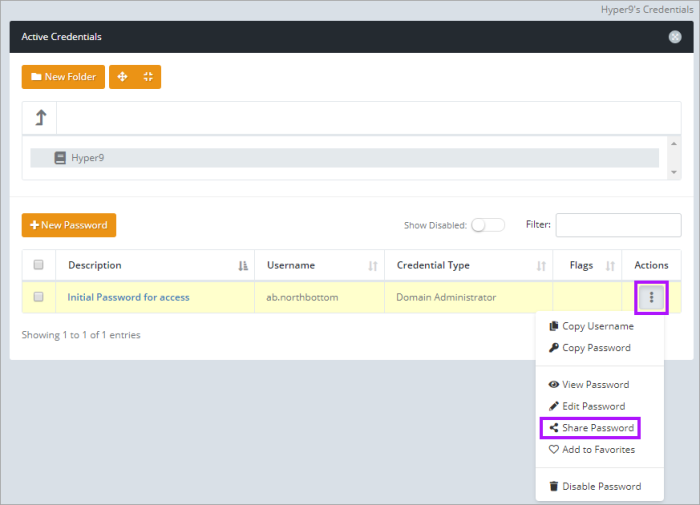Go up one level with the arrow icon
Screen dimensions: 700x505
coord(41,118)
